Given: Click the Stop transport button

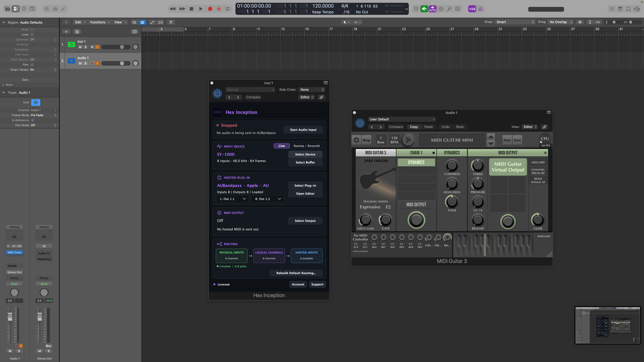Looking at the screenshot, I should click(192, 9).
